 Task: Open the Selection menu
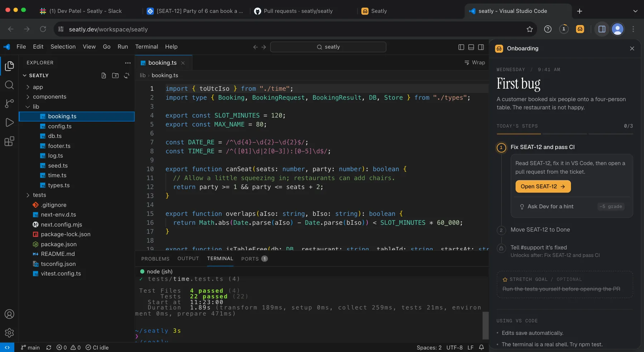63,47
